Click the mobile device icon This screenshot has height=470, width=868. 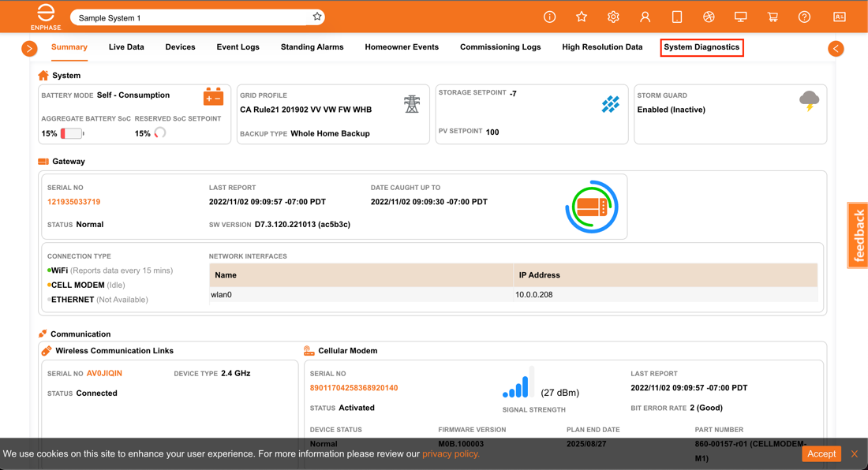(677, 16)
